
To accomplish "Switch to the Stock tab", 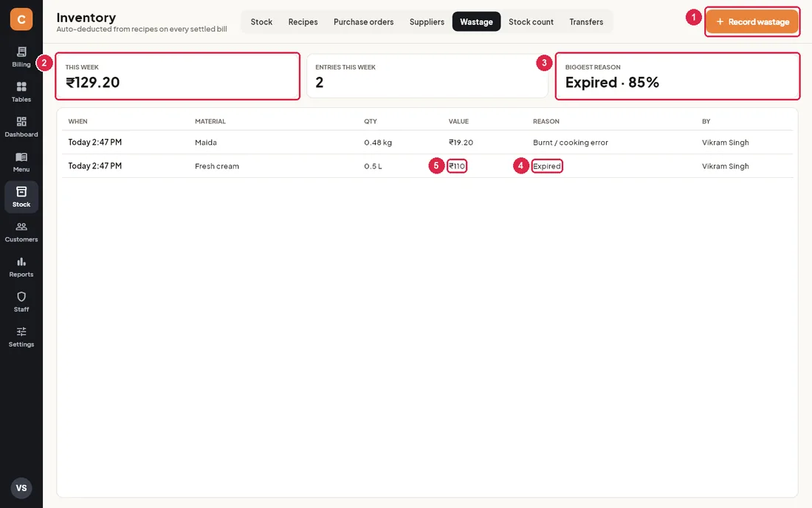I will 261,21.
